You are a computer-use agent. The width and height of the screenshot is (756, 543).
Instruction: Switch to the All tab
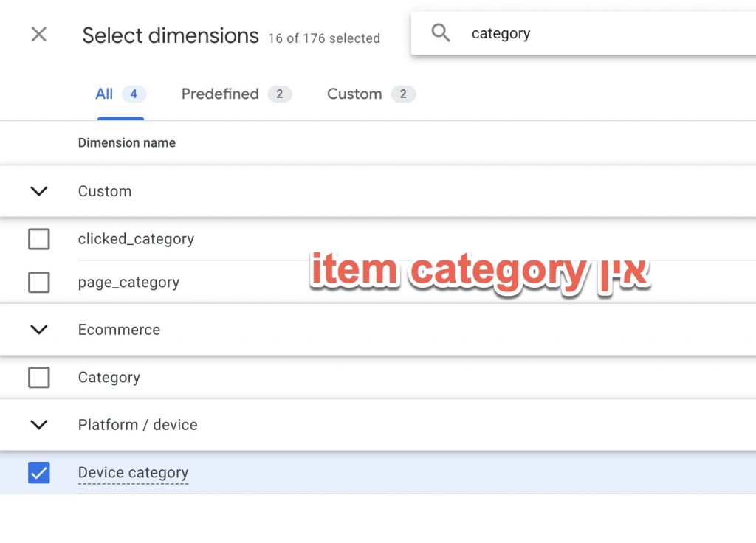120,94
